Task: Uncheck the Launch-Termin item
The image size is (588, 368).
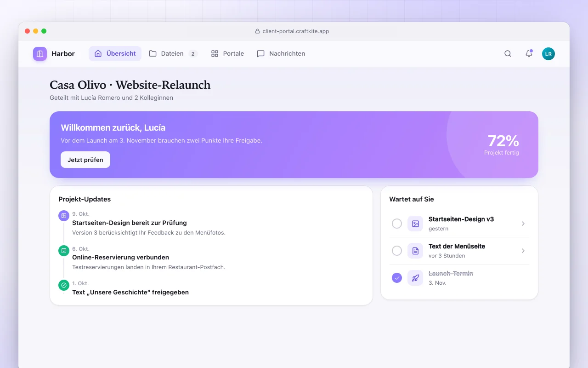Action: 397,278
